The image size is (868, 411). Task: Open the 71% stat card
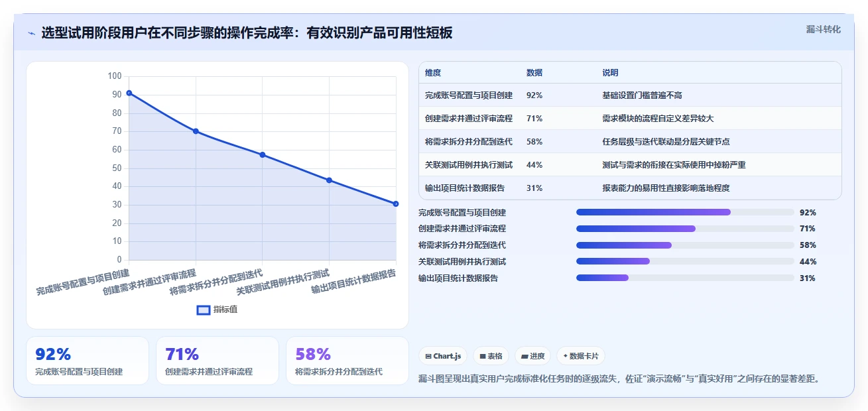217,361
